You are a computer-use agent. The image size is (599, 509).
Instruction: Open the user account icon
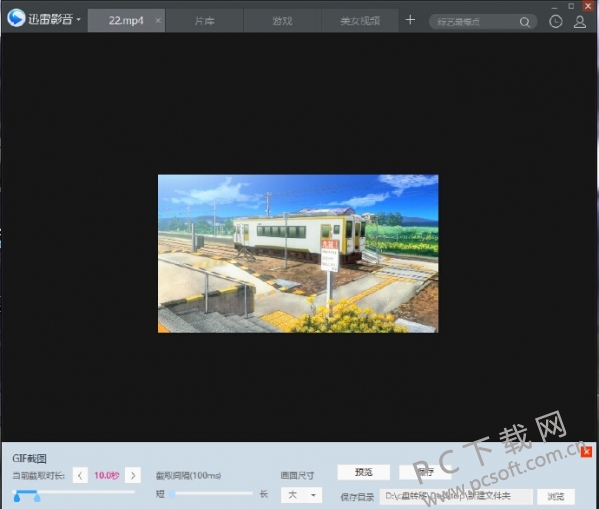click(580, 21)
